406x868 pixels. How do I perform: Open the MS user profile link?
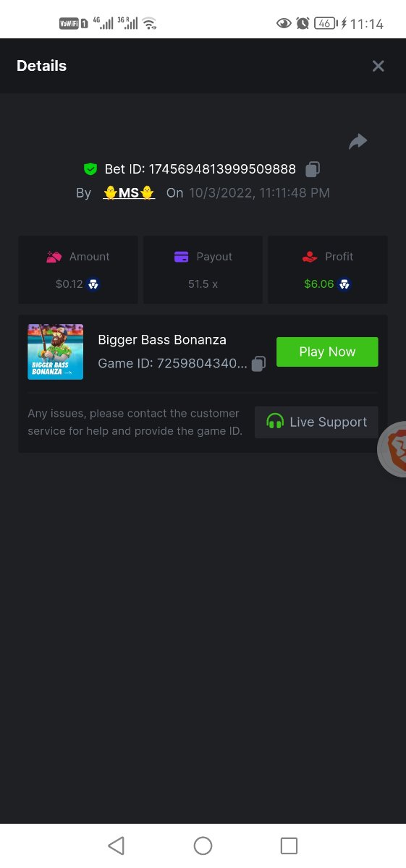[x=129, y=193]
